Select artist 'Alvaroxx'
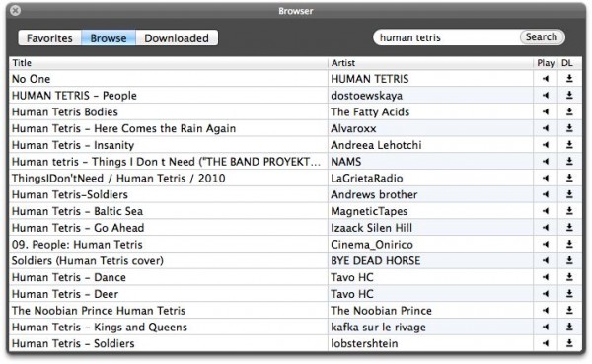The height and width of the screenshot is (364, 592). click(353, 128)
